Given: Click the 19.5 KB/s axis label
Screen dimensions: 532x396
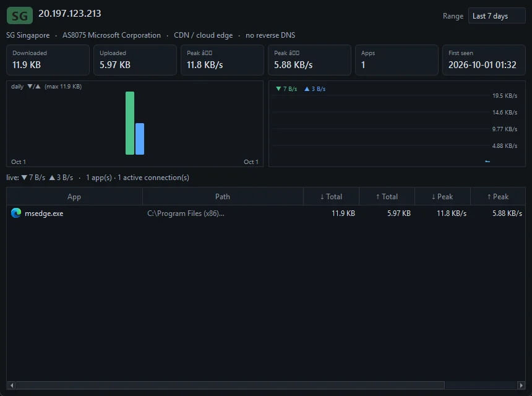Looking at the screenshot, I should 505,96.
